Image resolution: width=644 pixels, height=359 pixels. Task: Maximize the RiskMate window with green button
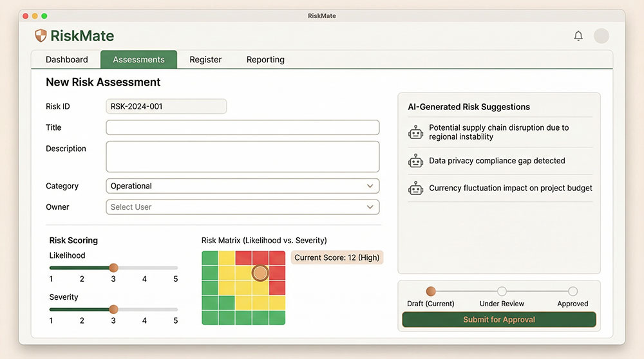[44, 16]
